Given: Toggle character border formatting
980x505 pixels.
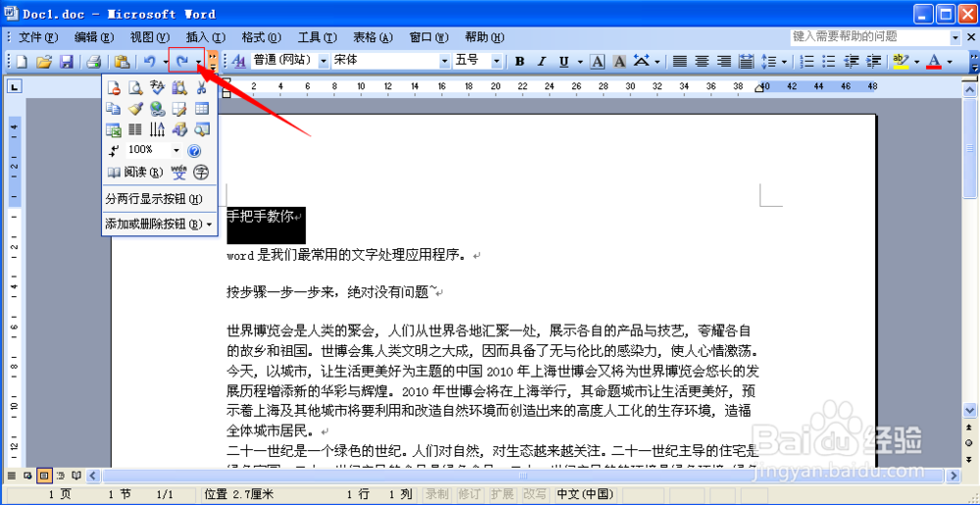Looking at the screenshot, I should (598, 61).
